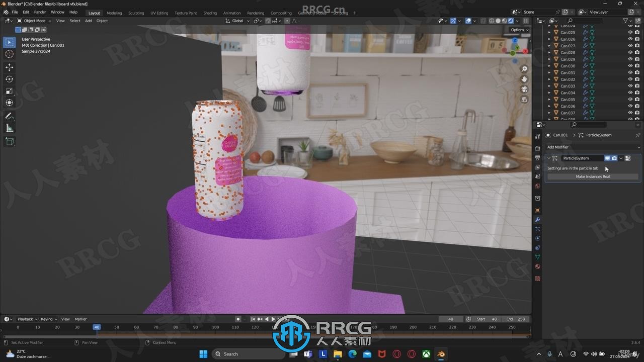Toggle ParticleSystem modifier viewport display
This screenshot has height=362, width=644.
pyautogui.click(x=607, y=158)
